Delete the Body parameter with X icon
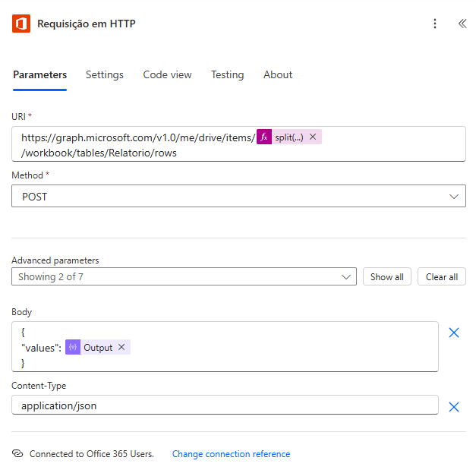476x470 pixels. [x=454, y=333]
